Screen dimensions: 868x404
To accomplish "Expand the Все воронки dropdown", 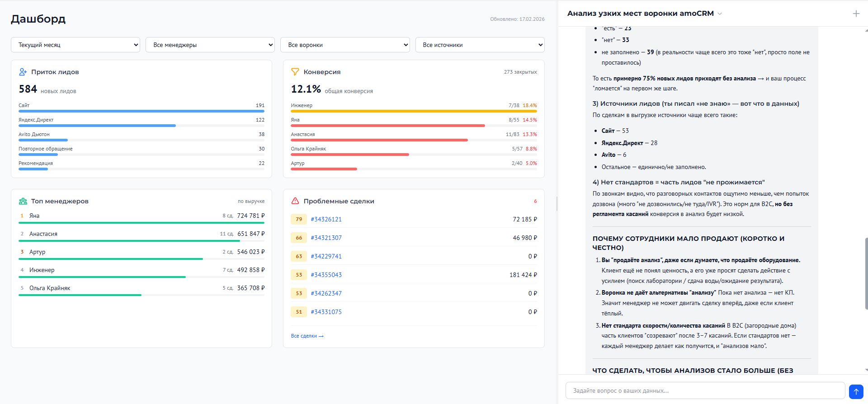I will 345,45.
